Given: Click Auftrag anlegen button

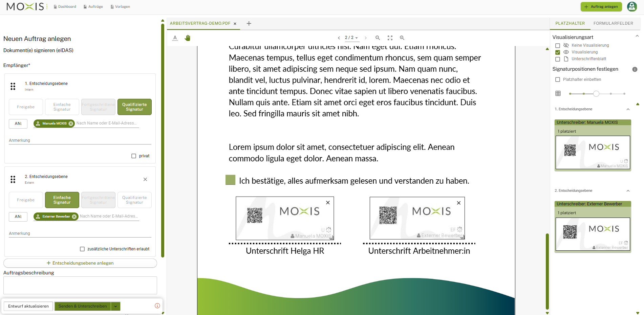Looking at the screenshot, I should point(601,7).
